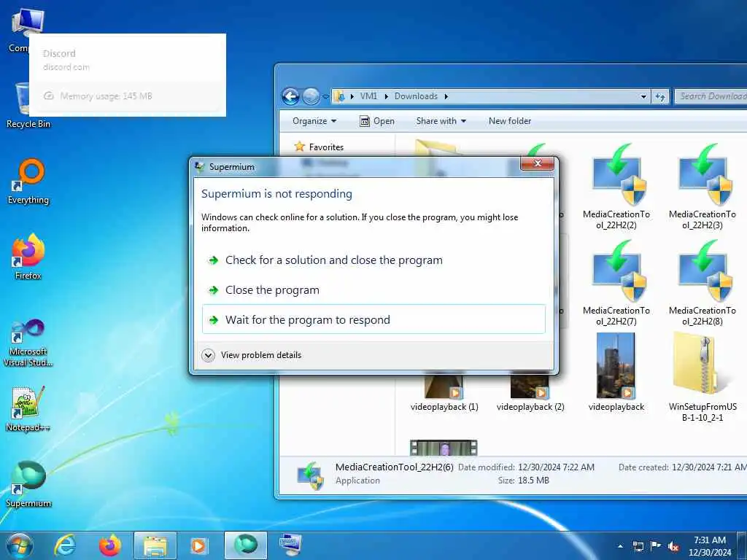Select MediaCreationTool_22H2(8) file
The width and height of the screenshot is (747, 560).
coord(703,283)
